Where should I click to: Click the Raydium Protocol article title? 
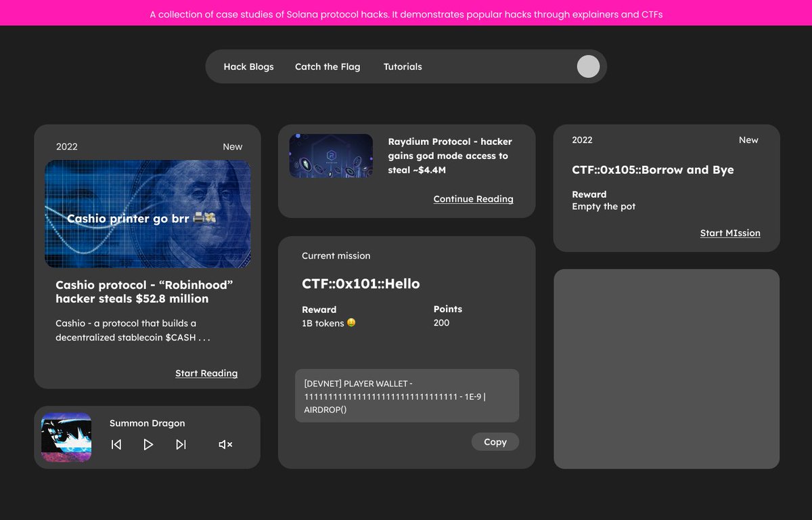(x=450, y=156)
